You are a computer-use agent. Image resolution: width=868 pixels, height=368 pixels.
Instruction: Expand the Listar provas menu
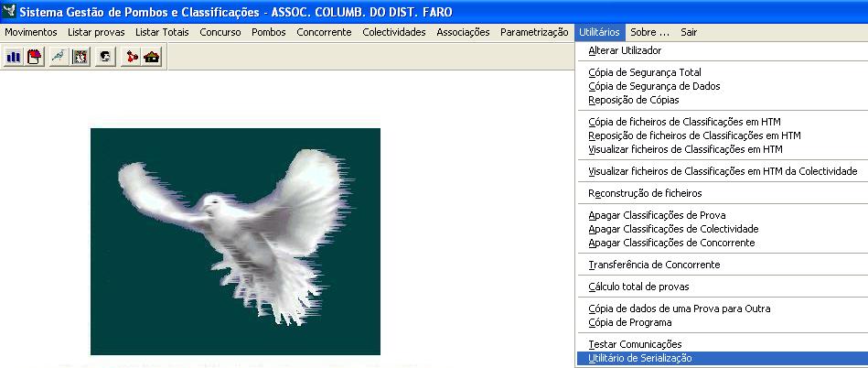tap(96, 32)
